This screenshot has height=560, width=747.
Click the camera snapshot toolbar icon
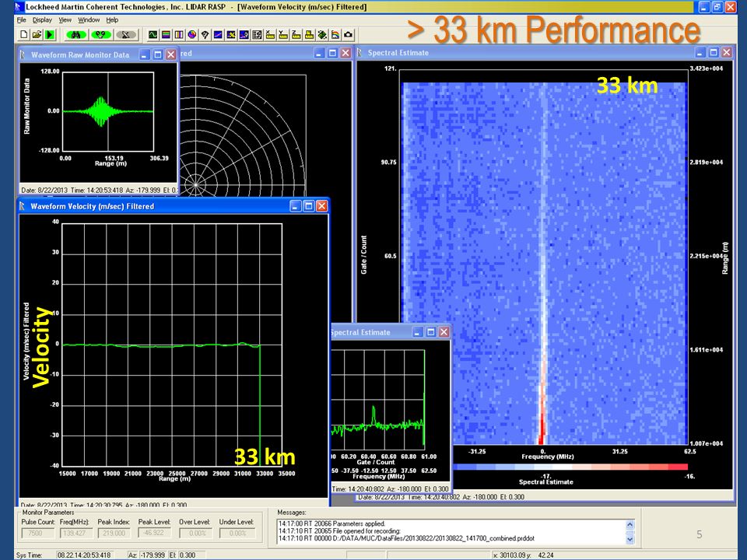coord(349,35)
